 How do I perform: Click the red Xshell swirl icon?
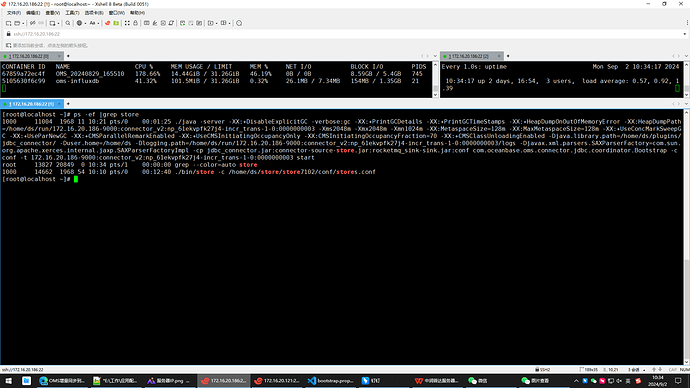pyautogui.click(x=107, y=23)
